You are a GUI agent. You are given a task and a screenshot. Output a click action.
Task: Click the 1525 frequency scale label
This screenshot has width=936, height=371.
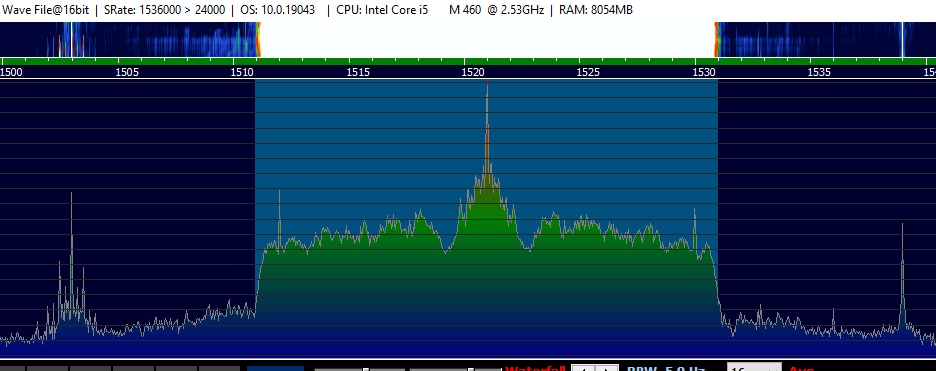pyautogui.click(x=588, y=73)
